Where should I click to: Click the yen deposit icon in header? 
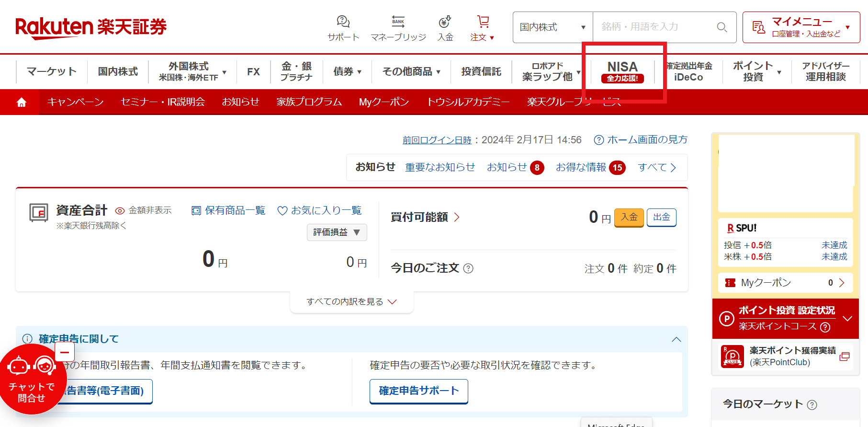[445, 22]
